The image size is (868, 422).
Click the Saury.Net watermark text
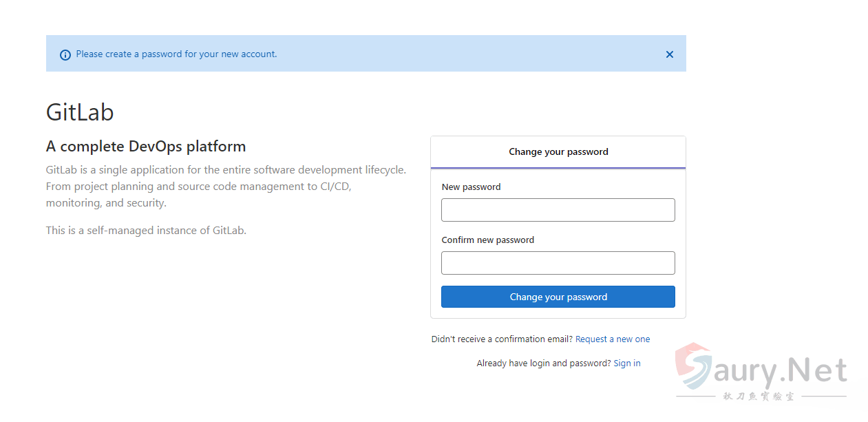tap(785, 372)
